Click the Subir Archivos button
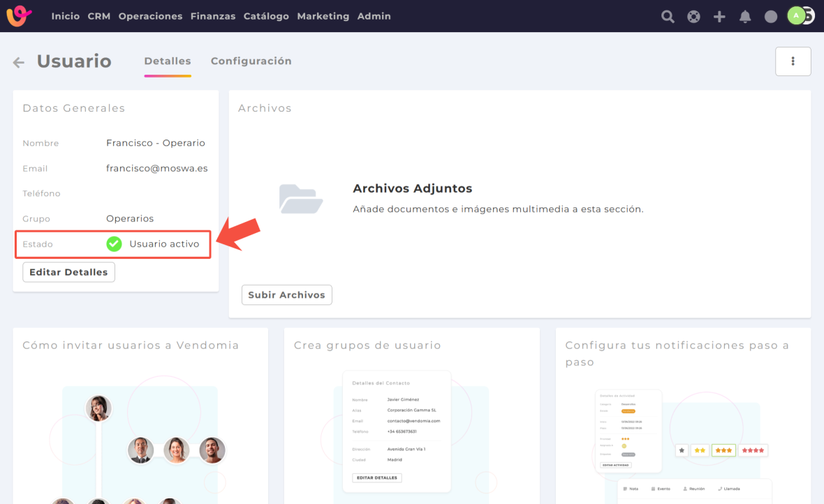 pyautogui.click(x=286, y=295)
